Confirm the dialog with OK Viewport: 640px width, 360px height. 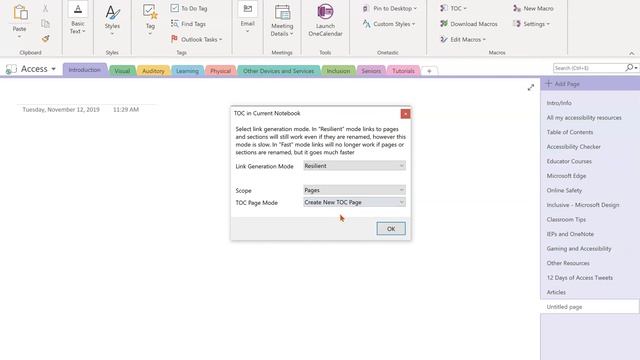tap(391, 229)
